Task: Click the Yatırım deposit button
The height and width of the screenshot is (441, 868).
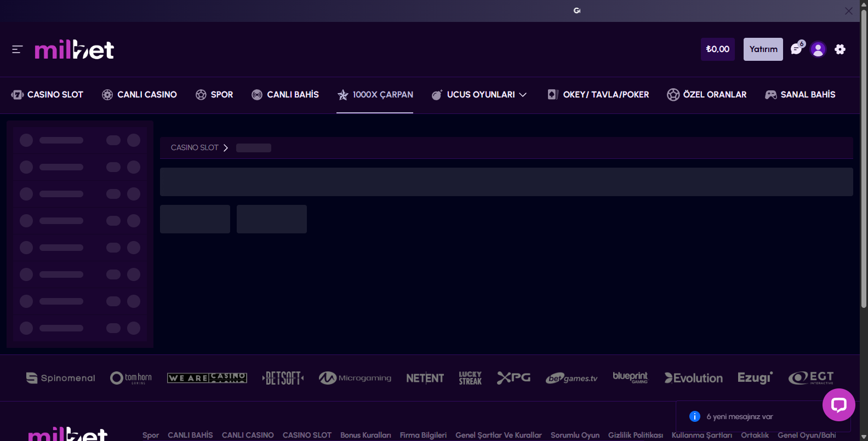Action: point(763,49)
